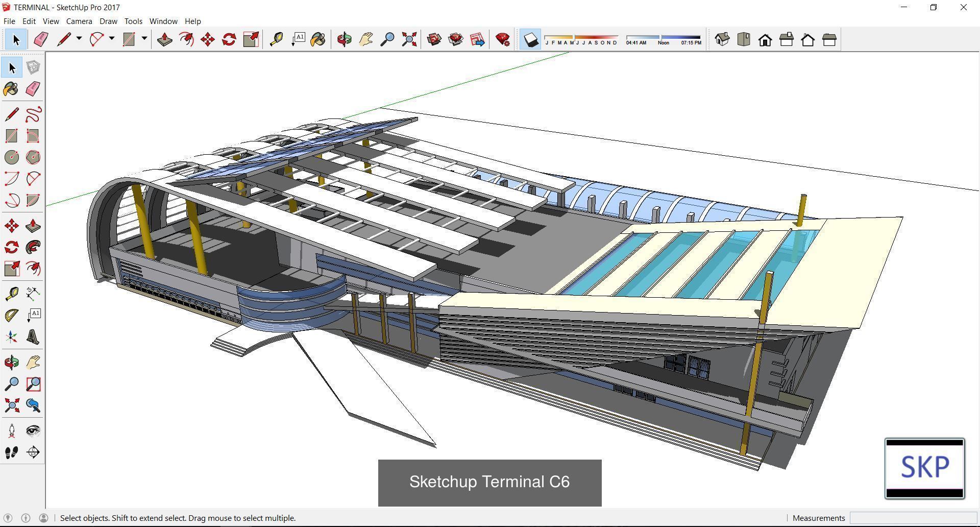Go to Previous camera view
Viewport: 980px width, 527px height.
pos(33,405)
